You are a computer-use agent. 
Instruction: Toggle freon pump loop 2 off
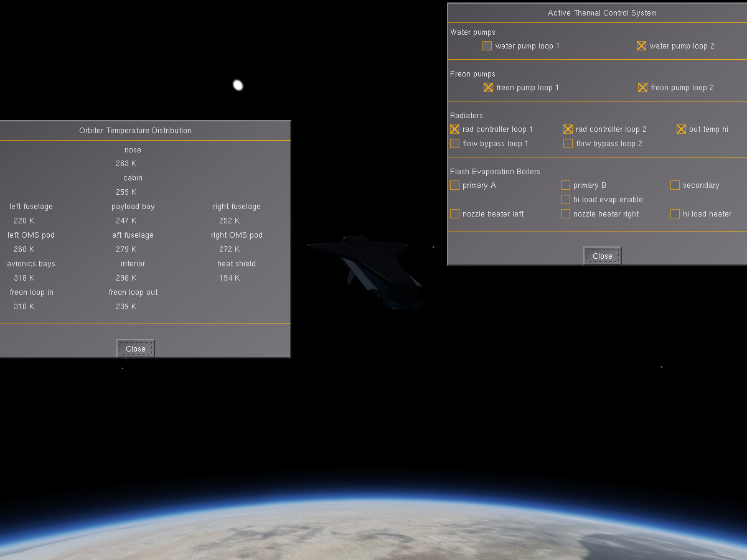tap(642, 88)
